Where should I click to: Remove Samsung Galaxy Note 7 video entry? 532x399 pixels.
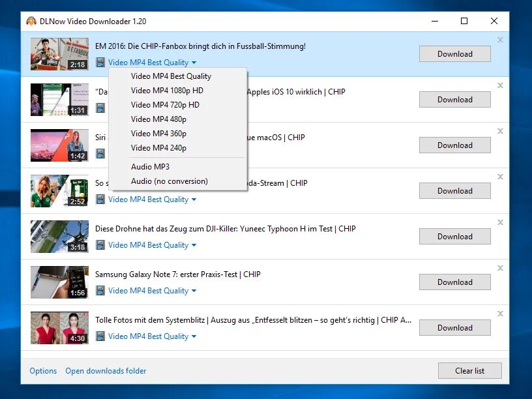(500, 268)
